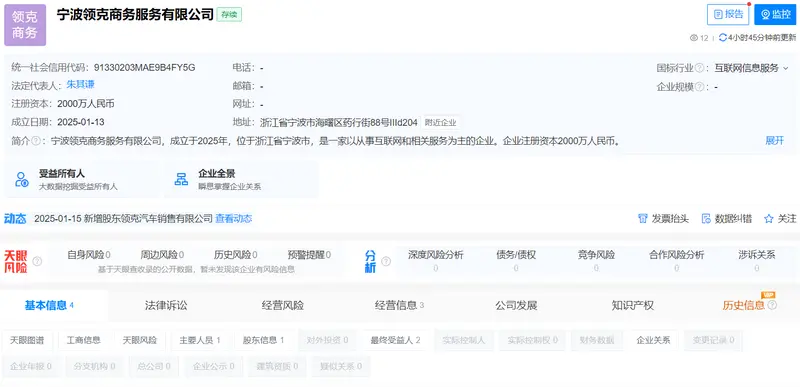Select 历史风险 risk item
Viewport: 800px width, 387px height.
[235, 254]
